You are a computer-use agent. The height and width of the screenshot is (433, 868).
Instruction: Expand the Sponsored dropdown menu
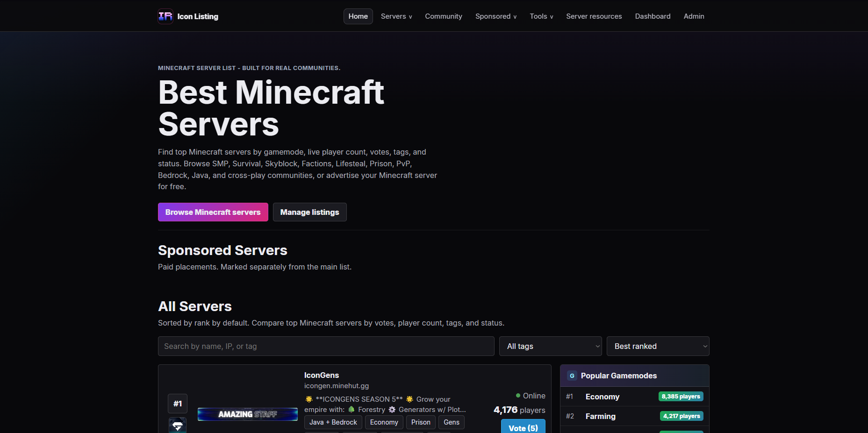coord(496,16)
